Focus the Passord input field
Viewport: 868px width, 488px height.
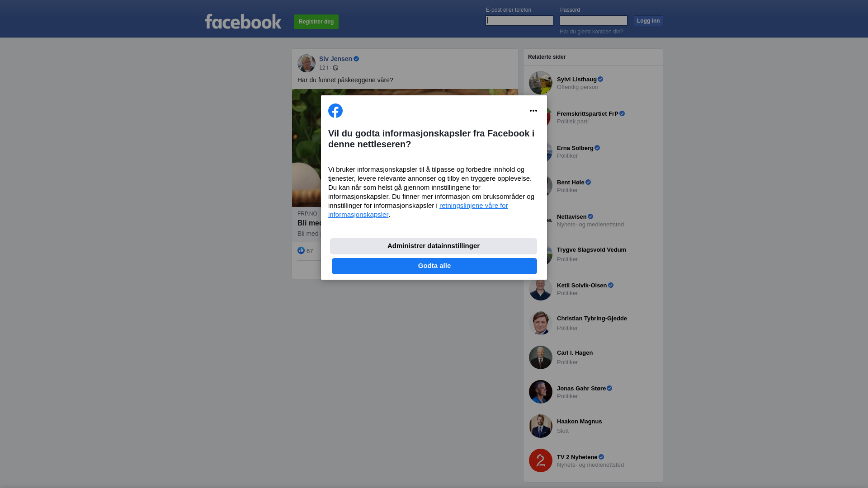point(594,21)
